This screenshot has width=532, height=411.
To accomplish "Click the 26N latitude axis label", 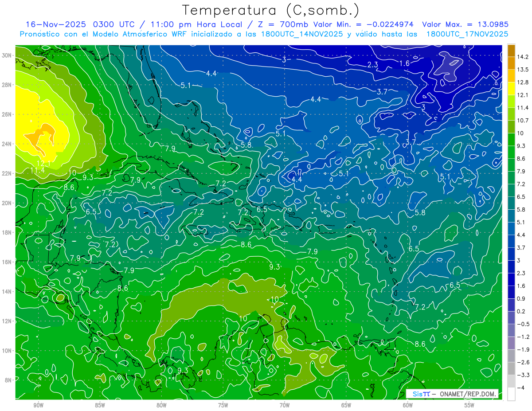I will [7, 114].
